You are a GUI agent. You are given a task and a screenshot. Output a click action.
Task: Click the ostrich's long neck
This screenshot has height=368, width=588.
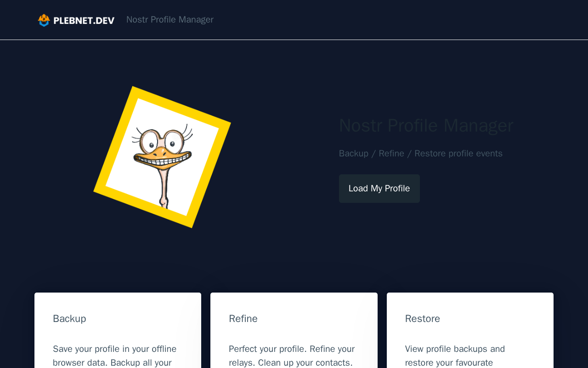(164, 184)
